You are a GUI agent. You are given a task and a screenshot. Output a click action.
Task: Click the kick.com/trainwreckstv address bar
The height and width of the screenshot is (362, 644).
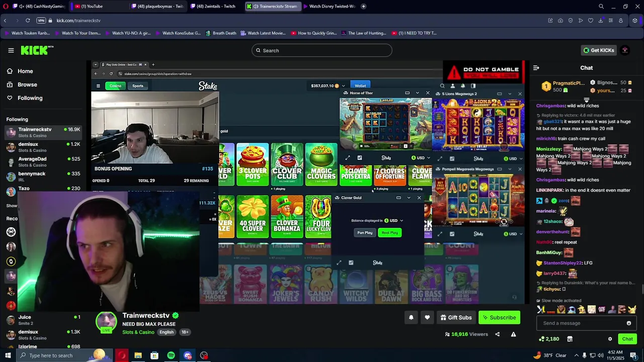point(78,21)
